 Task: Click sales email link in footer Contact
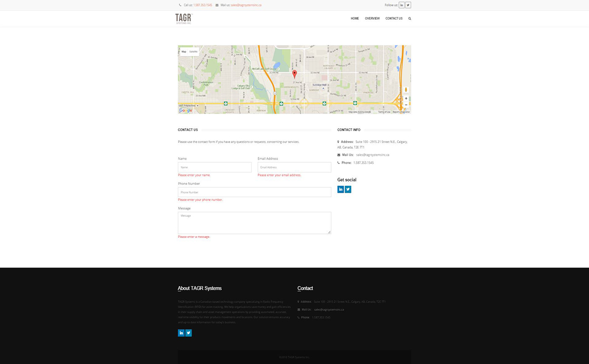tap(329, 310)
